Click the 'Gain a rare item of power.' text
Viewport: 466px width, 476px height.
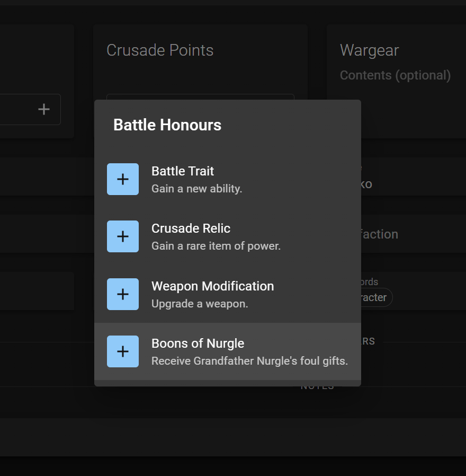click(x=216, y=246)
